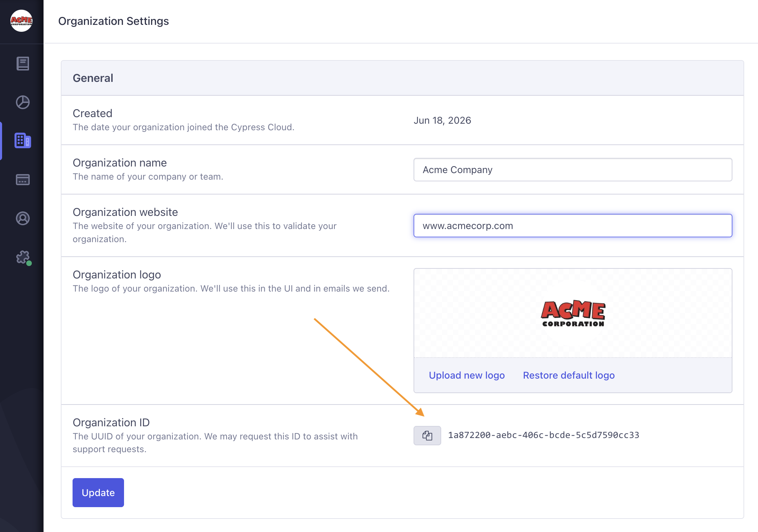Click the General section heading

point(93,78)
